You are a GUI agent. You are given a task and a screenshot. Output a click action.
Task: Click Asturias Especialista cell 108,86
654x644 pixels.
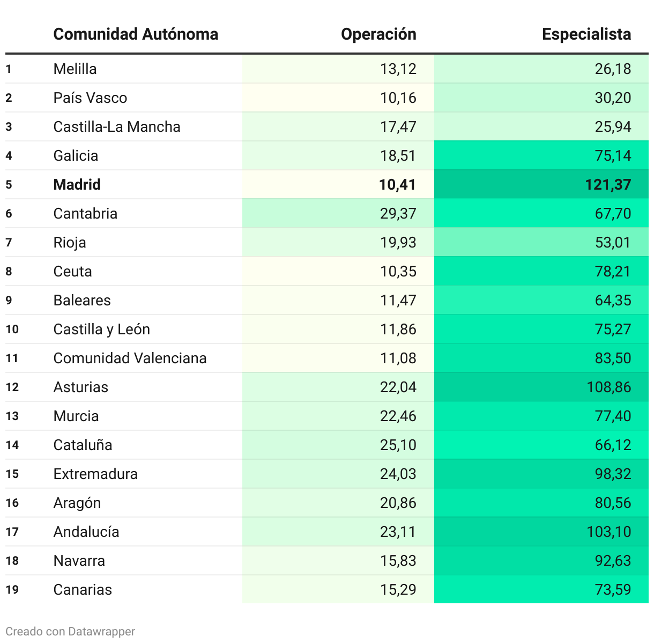coord(609,387)
